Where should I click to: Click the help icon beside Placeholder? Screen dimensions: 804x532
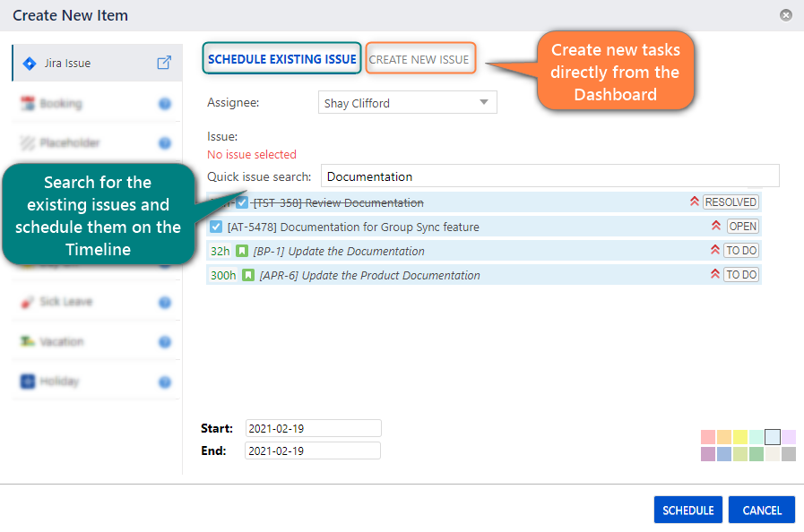(165, 143)
